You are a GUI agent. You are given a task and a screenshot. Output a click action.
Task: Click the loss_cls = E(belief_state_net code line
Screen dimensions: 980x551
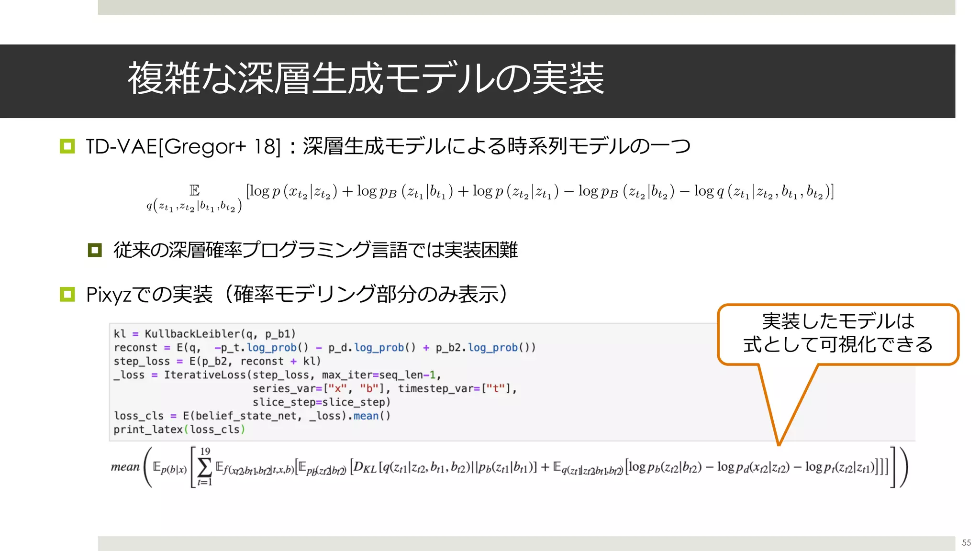(x=252, y=416)
